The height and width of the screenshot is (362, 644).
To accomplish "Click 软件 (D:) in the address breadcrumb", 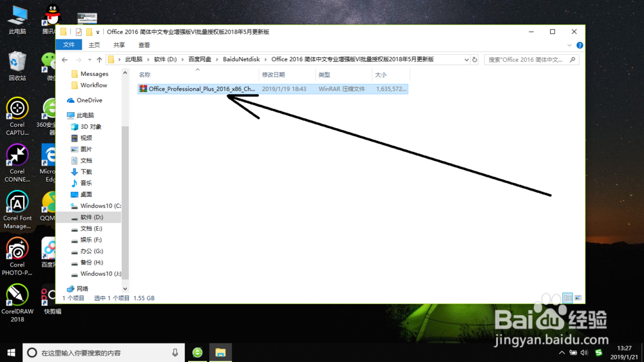I will coord(165,59).
